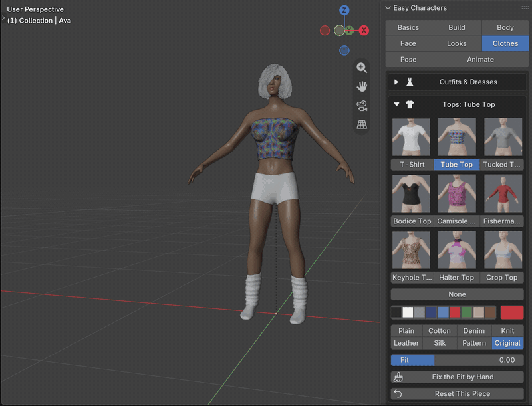Select the Clothes tab

point(505,43)
